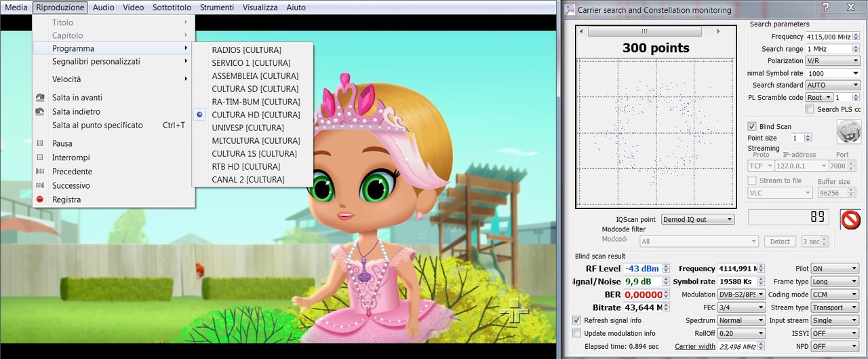Screen dimensions: 868x359
Task: Click the Successivo track icon
Action: click(40, 185)
